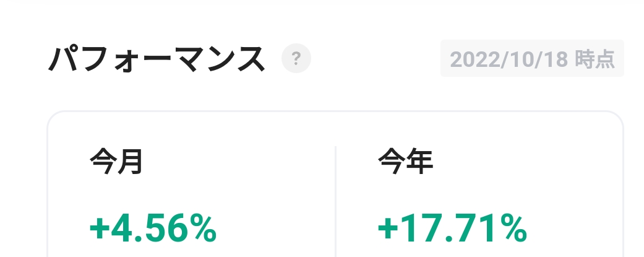Select the 今年 label

405,162
